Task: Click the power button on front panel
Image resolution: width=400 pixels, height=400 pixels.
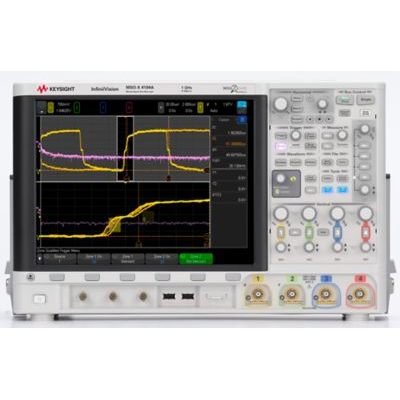Action: coord(39,299)
